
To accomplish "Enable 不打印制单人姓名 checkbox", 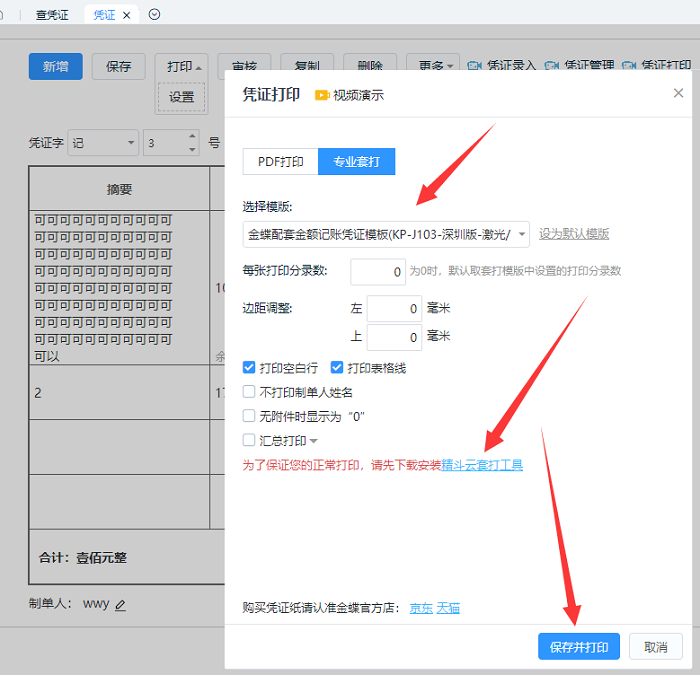I will point(250,392).
